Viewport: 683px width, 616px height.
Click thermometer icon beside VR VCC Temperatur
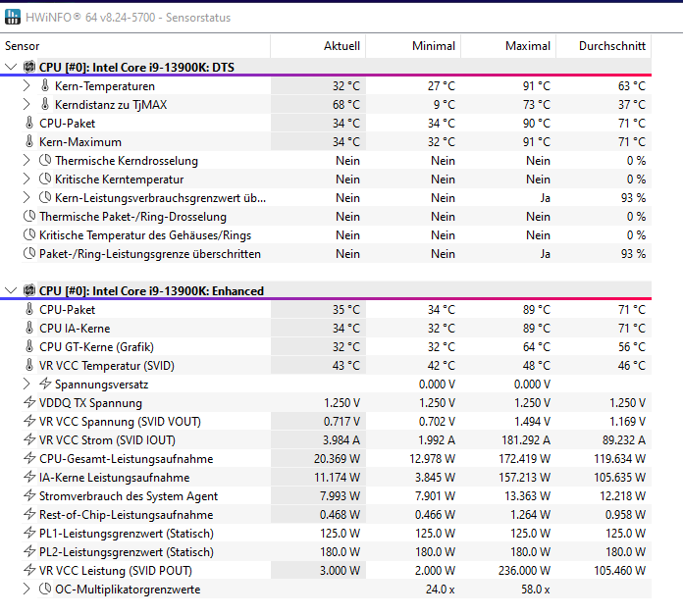[29, 365]
